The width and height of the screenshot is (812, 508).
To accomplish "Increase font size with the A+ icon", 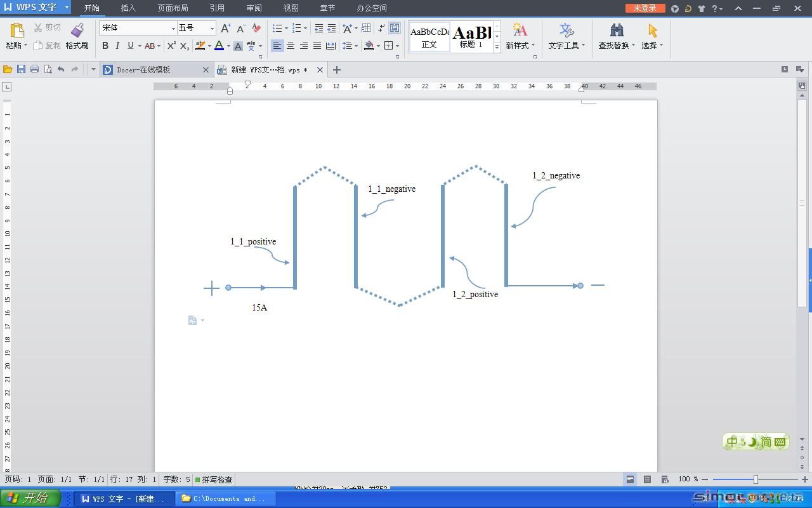I will (225, 28).
